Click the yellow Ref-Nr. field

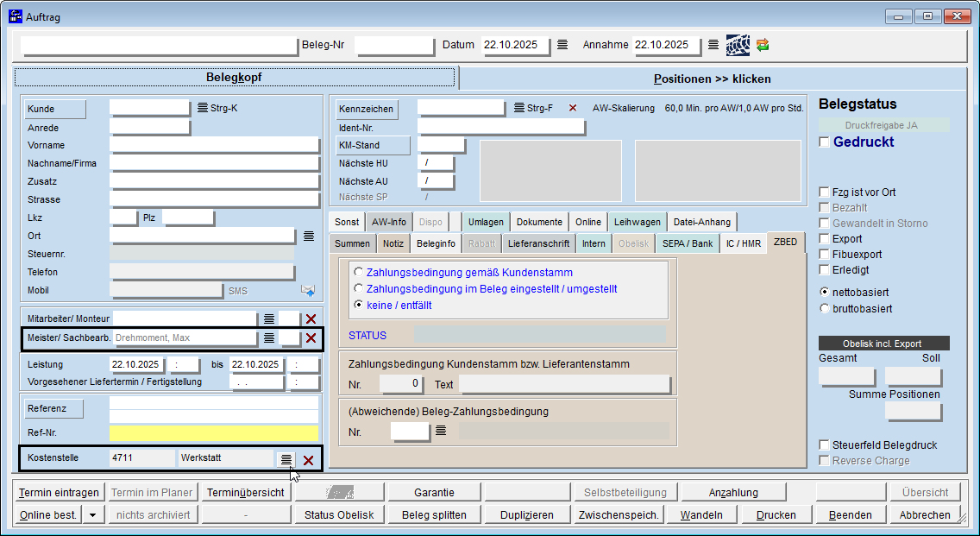coord(214,432)
